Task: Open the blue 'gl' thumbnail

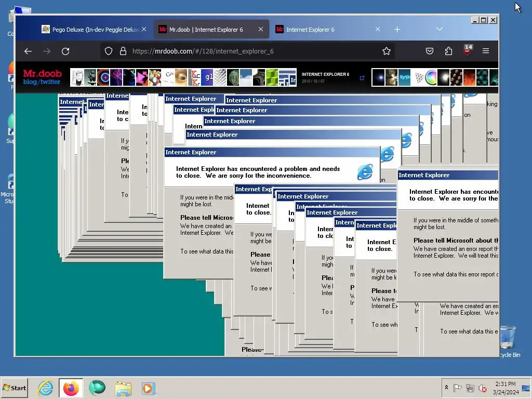Action: pyautogui.click(x=207, y=77)
